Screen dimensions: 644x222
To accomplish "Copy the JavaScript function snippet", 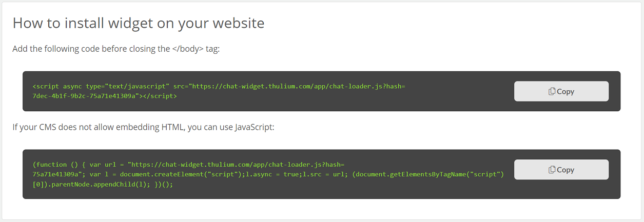I will tap(561, 170).
